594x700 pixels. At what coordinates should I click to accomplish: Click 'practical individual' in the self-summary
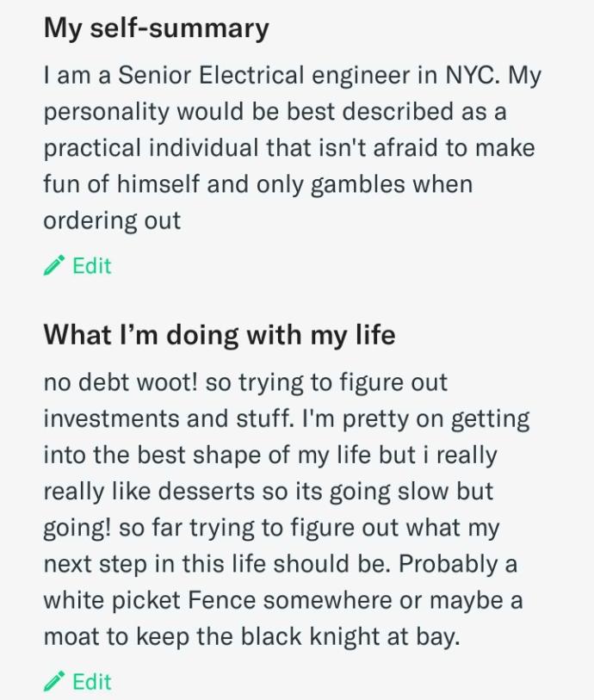151,148
